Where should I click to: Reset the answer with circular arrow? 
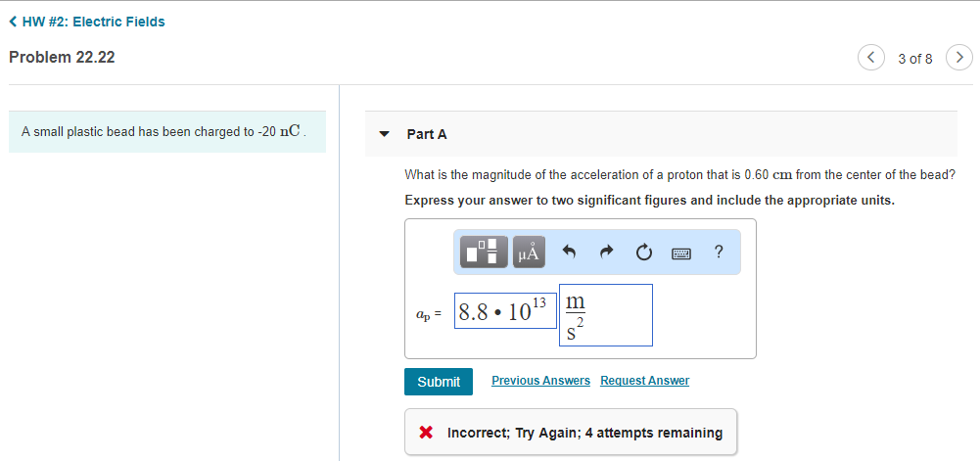coord(643,252)
